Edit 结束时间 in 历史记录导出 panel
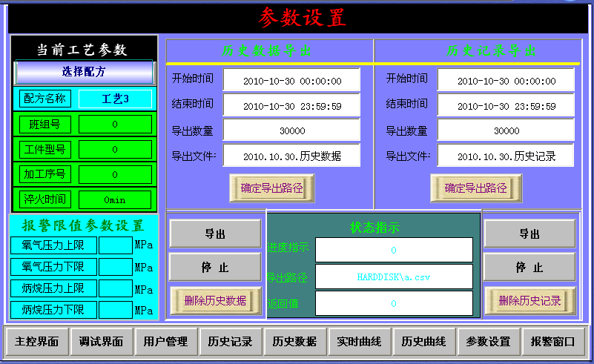This screenshot has width=594, height=364. [506, 105]
